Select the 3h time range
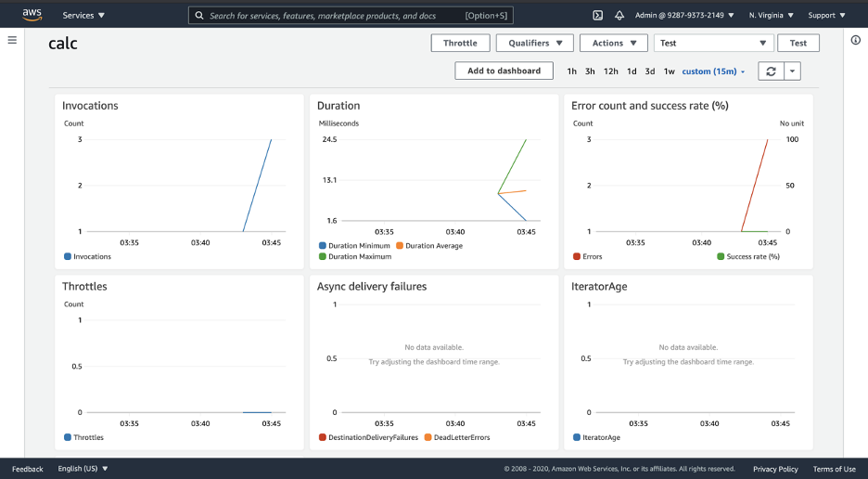Viewport: 868px width, 479px height. 590,71
